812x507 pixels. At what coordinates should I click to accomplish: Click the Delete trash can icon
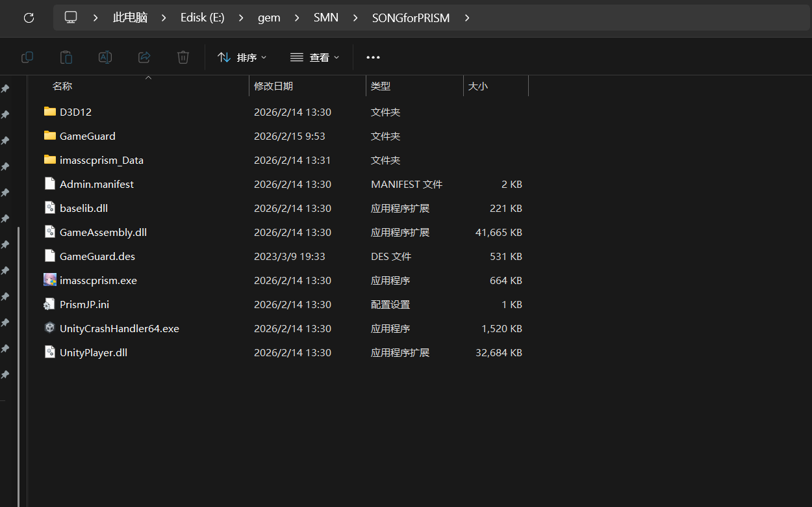pos(183,57)
